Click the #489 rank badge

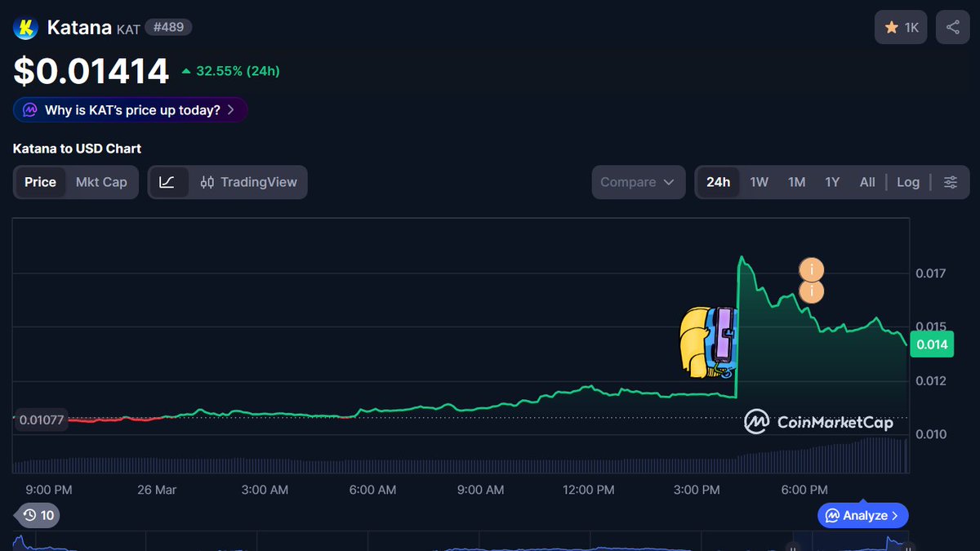(x=169, y=27)
